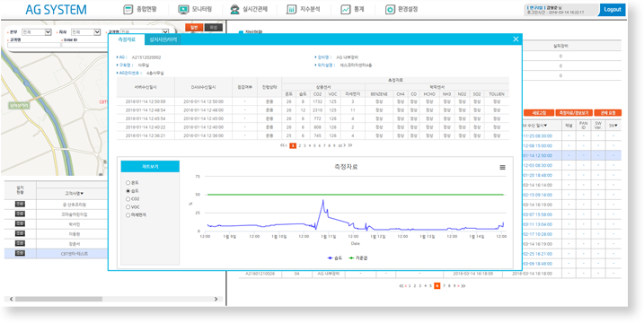Switch map to 일반 view
The image size is (644, 323).
point(194,27)
